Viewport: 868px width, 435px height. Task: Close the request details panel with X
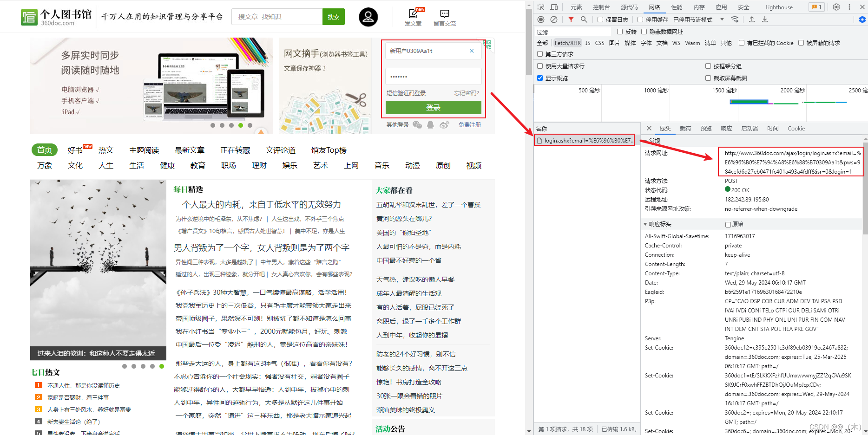pyautogui.click(x=649, y=128)
